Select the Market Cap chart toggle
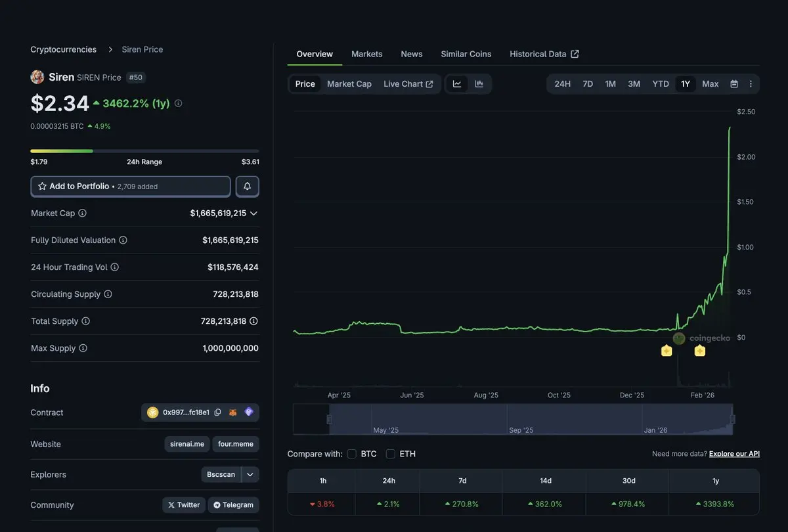 [x=349, y=84]
